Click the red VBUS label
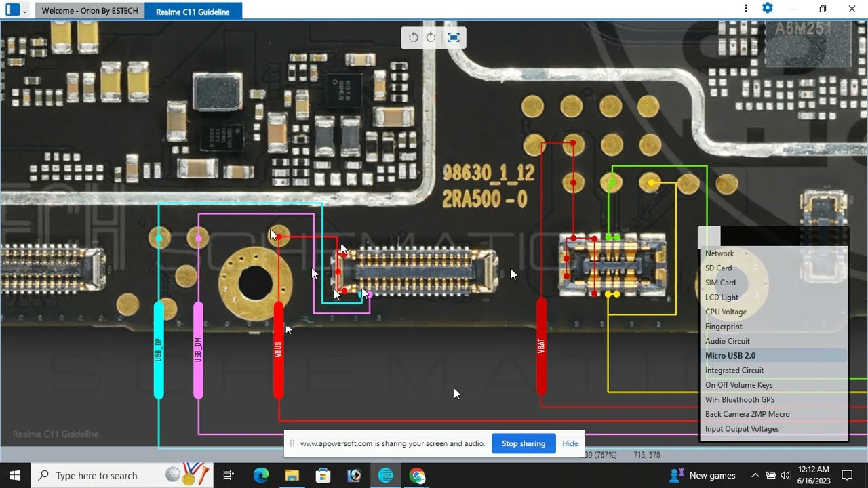 (278, 350)
